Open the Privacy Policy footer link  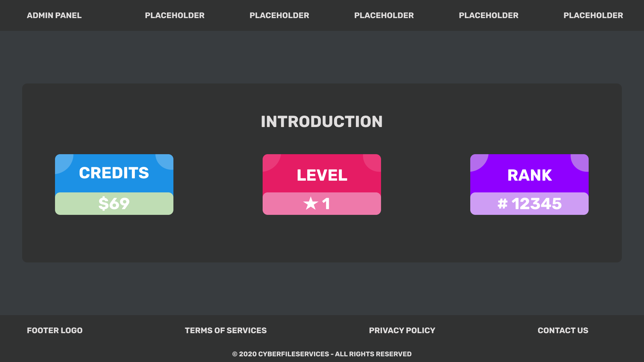click(402, 330)
